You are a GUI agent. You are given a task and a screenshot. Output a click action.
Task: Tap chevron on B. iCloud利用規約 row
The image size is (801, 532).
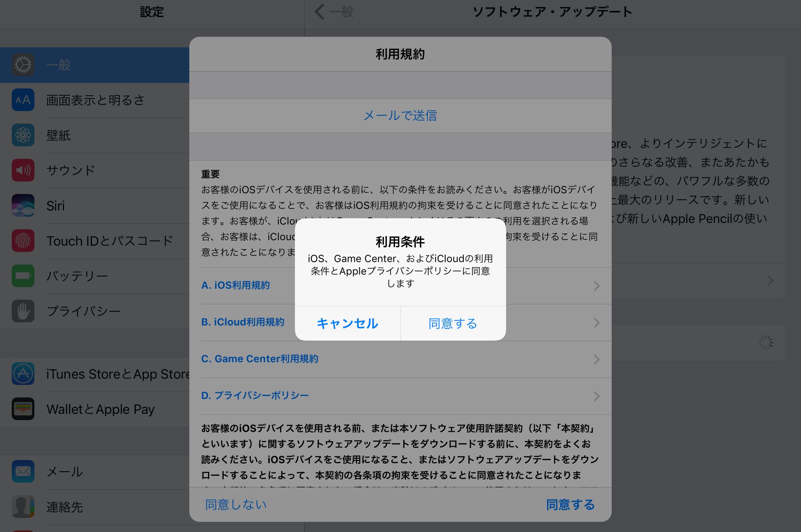click(596, 323)
